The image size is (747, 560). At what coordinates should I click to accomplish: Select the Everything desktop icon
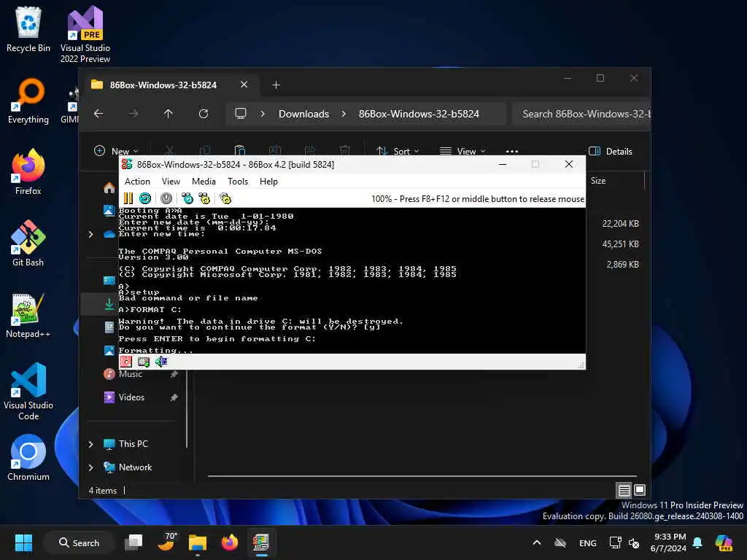point(28,101)
